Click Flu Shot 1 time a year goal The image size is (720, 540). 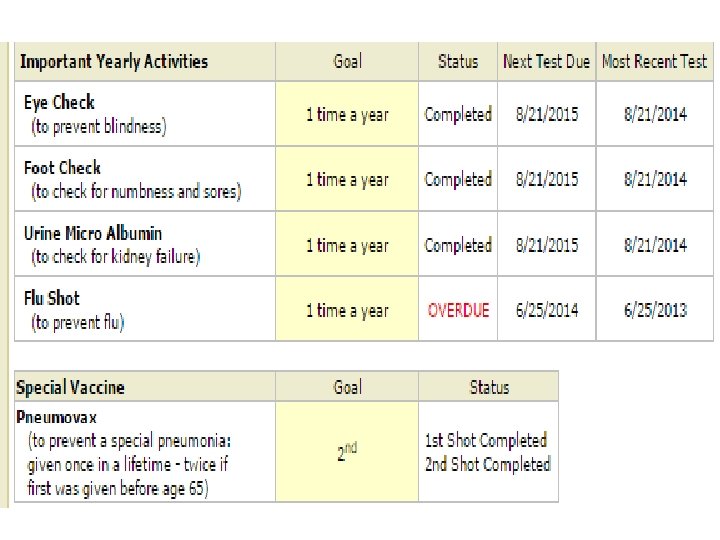point(347,310)
